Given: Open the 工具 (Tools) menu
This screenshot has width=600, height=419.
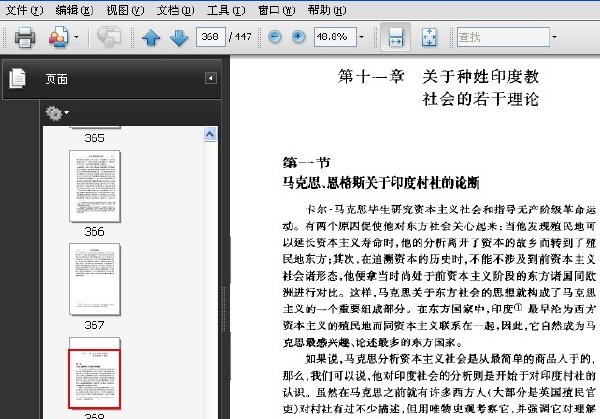Looking at the screenshot, I should pyautogui.click(x=226, y=10).
